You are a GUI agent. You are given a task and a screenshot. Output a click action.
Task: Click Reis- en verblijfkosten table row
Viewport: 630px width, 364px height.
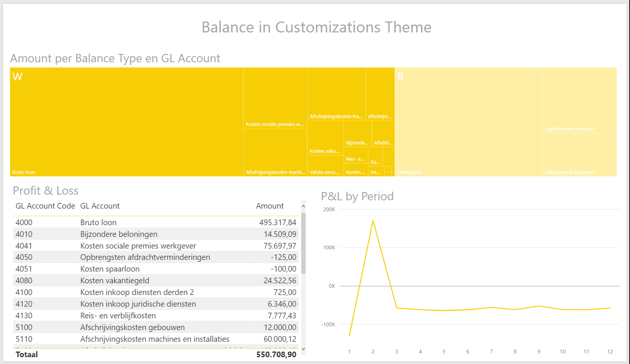(x=156, y=316)
